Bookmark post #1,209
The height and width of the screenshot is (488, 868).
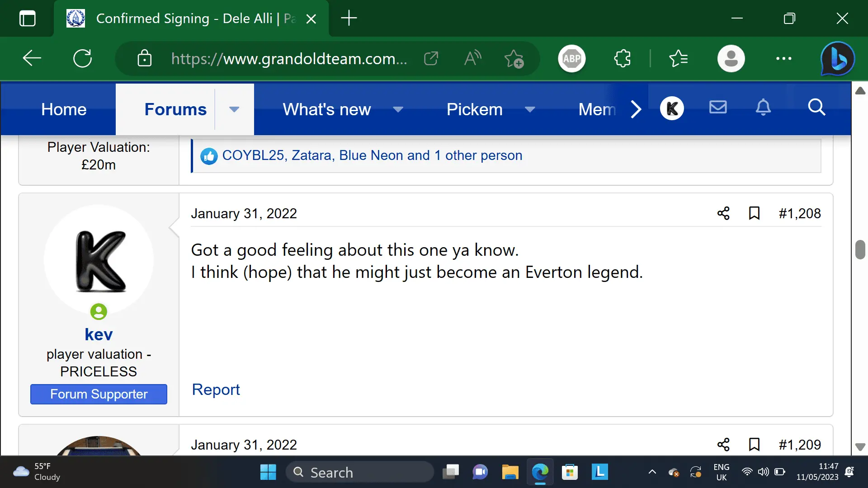pos(754,445)
